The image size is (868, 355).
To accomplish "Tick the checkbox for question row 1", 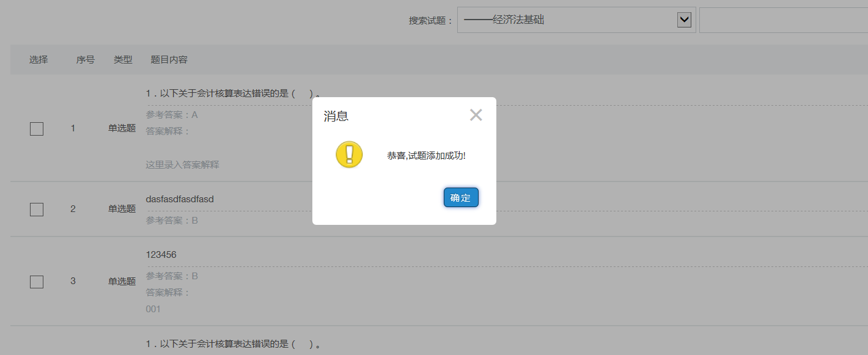I will (37, 129).
